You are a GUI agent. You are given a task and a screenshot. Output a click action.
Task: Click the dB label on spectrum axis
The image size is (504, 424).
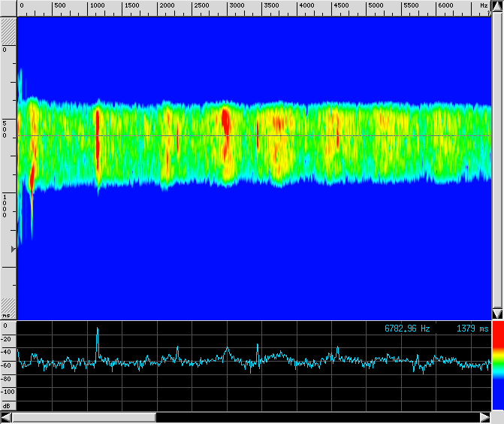click(x=8, y=406)
